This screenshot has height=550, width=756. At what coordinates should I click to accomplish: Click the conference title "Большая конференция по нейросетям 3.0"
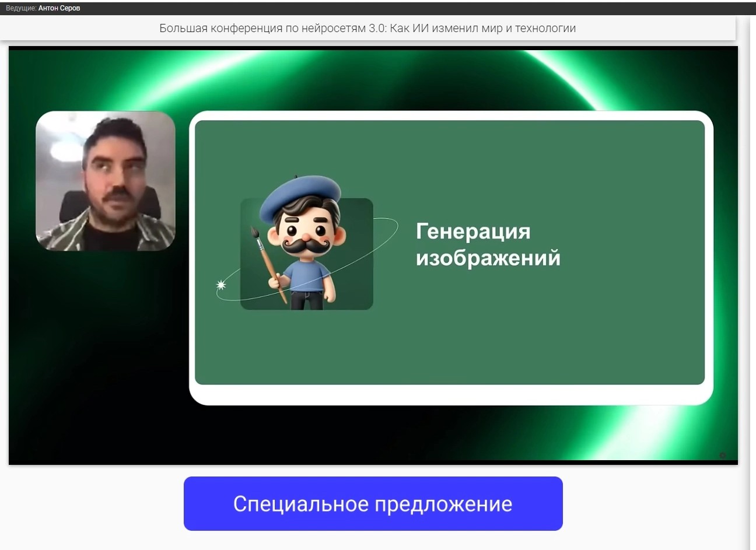point(273,28)
